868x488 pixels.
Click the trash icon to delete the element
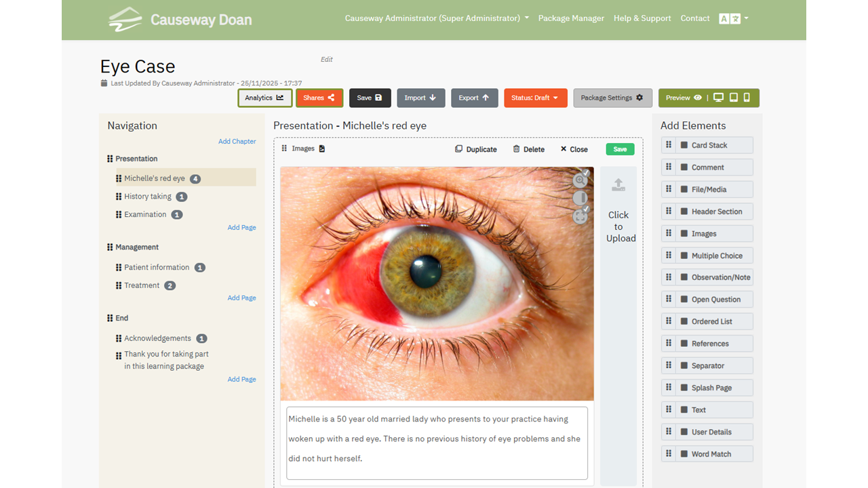(x=517, y=149)
